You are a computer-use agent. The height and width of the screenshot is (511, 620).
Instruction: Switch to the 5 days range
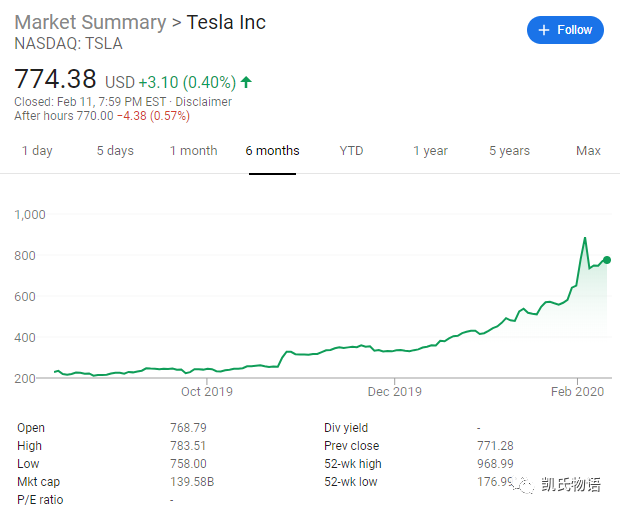coord(115,151)
